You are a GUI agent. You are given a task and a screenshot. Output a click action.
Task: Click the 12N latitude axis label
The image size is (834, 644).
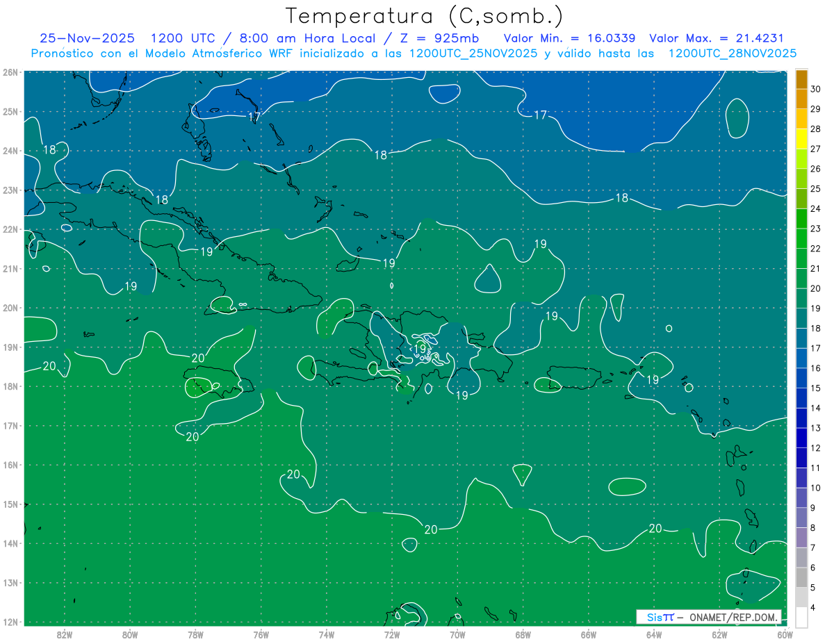(x=10, y=622)
